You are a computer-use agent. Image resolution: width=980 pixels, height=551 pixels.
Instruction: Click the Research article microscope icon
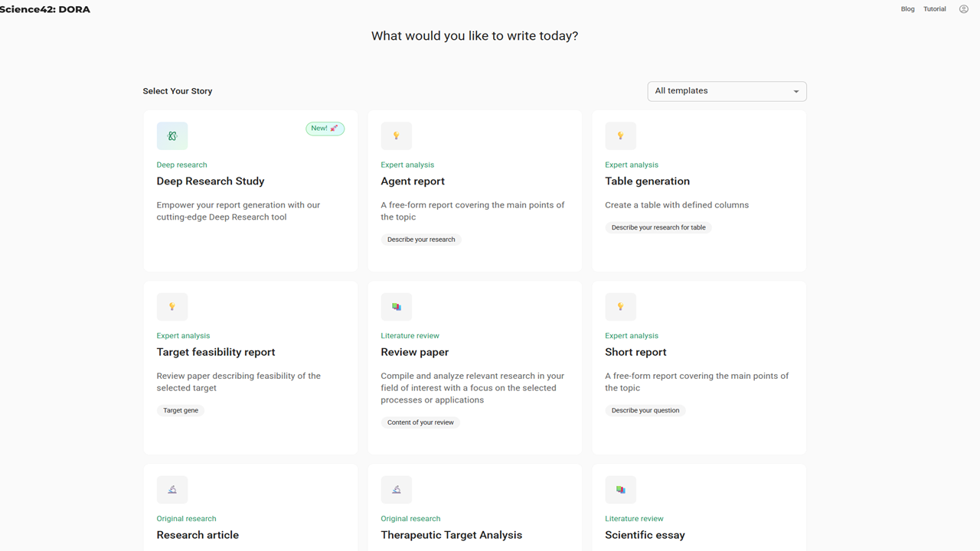pos(172,490)
